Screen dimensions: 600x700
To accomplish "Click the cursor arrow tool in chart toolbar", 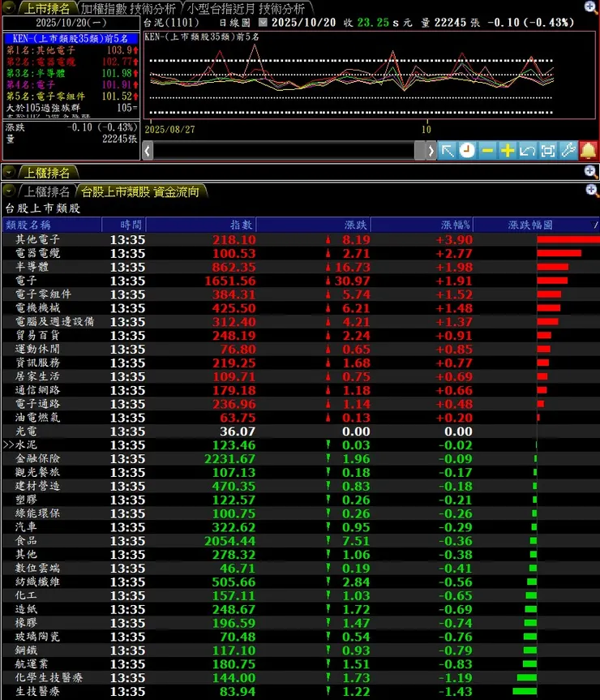I will tap(447, 151).
